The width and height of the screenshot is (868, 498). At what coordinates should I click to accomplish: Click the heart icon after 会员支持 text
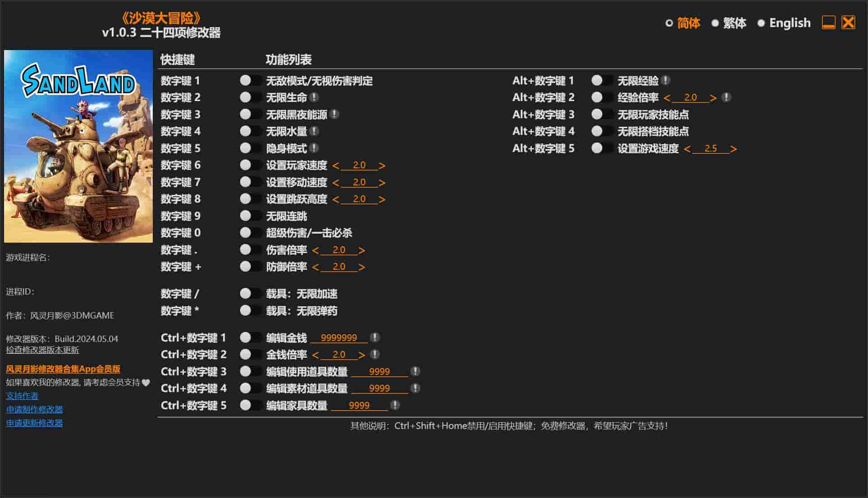[x=146, y=383]
